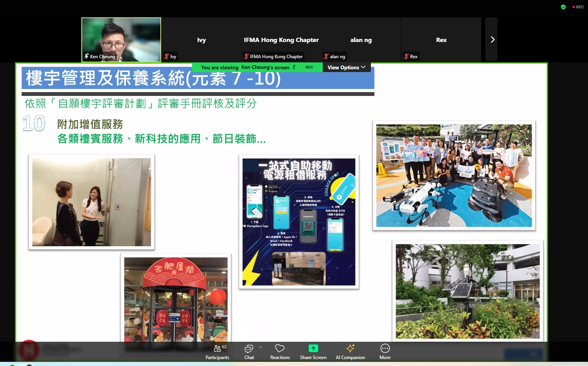Open the Reactions menu
This screenshot has width=588, height=366.
coord(280,351)
